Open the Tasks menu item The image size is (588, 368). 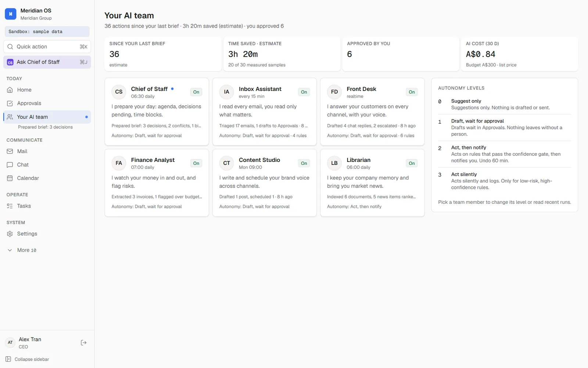tap(47, 206)
